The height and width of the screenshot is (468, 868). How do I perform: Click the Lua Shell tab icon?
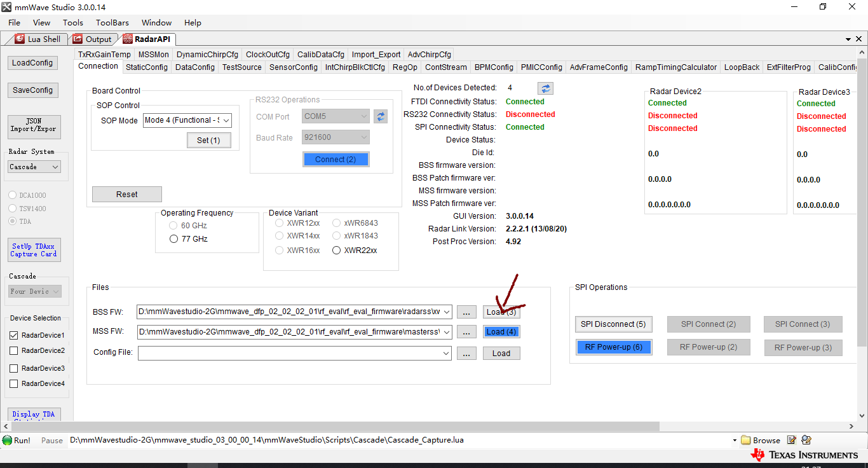click(20, 39)
